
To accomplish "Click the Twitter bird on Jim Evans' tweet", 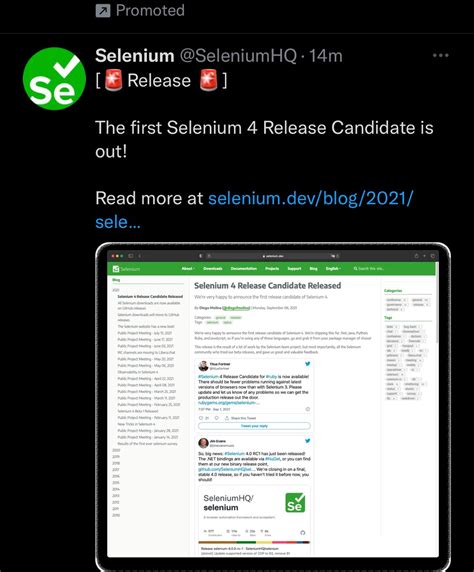I will click(x=308, y=441).
